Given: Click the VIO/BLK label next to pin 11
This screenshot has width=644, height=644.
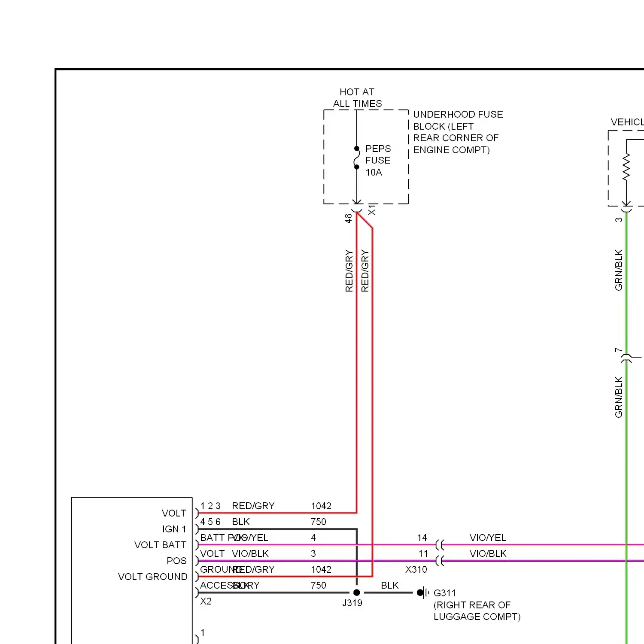Looking at the screenshot, I should (488, 554).
